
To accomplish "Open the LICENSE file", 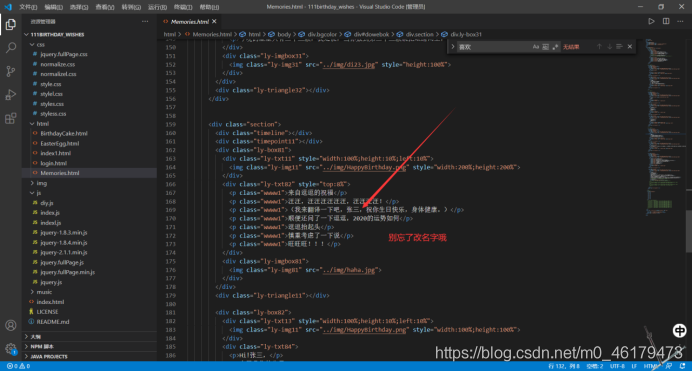I will pyautogui.click(x=47, y=312).
